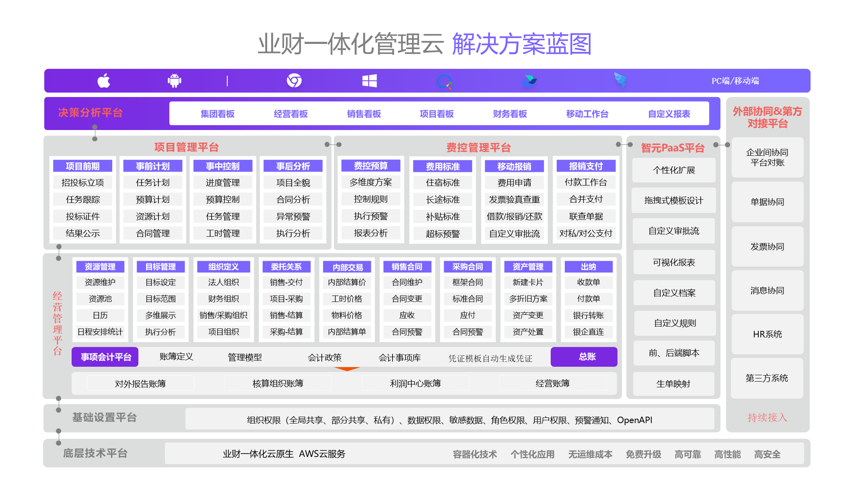Click the Feishu bird icon
852x504 pixels.
pyautogui.click(x=529, y=81)
